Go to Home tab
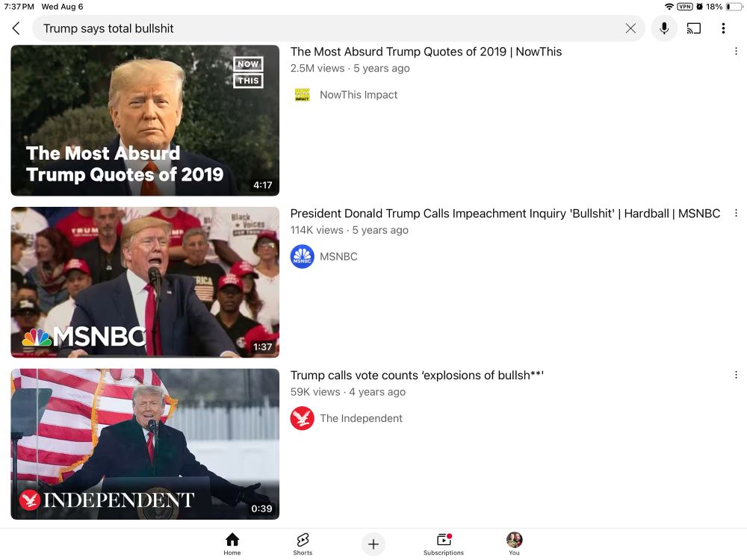Image resolution: width=747 pixels, height=560 pixels. (x=232, y=544)
